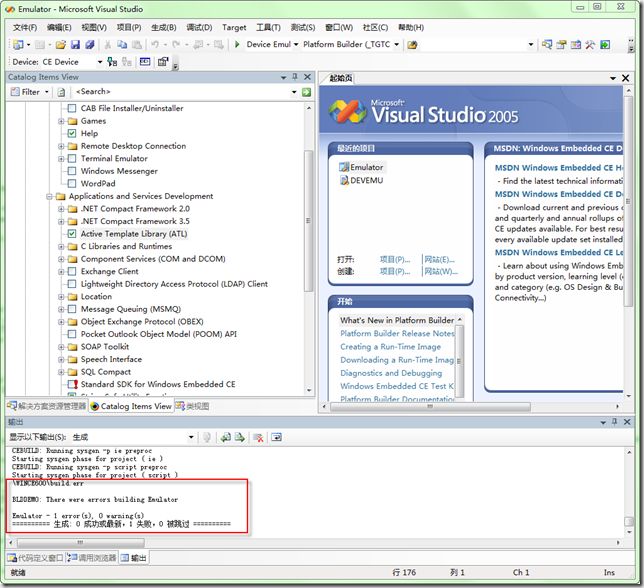Check Pocket Outlook Object Model API box

72,334
